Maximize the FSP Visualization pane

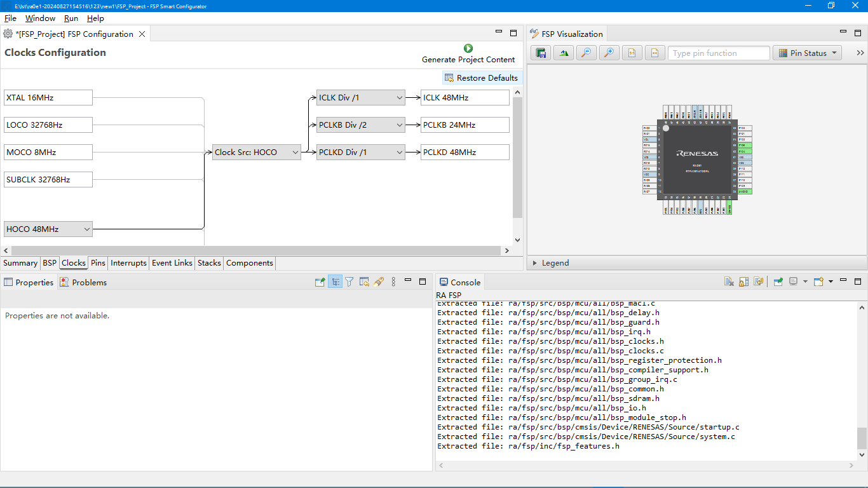(x=858, y=32)
